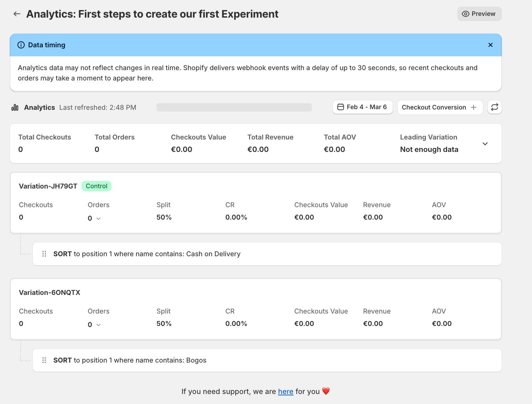The height and width of the screenshot is (404, 532).
Task: Click the Variation-JH79GT heading
Action: 48,186
